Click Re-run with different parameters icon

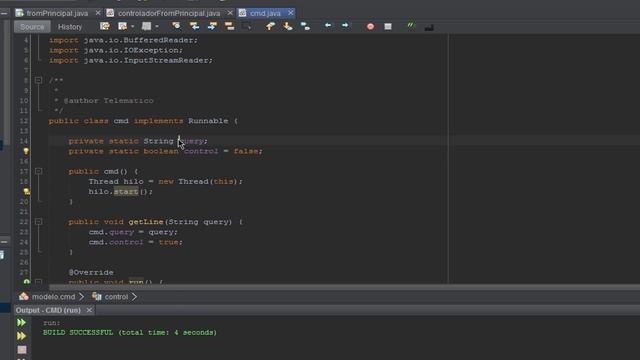coord(21,336)
